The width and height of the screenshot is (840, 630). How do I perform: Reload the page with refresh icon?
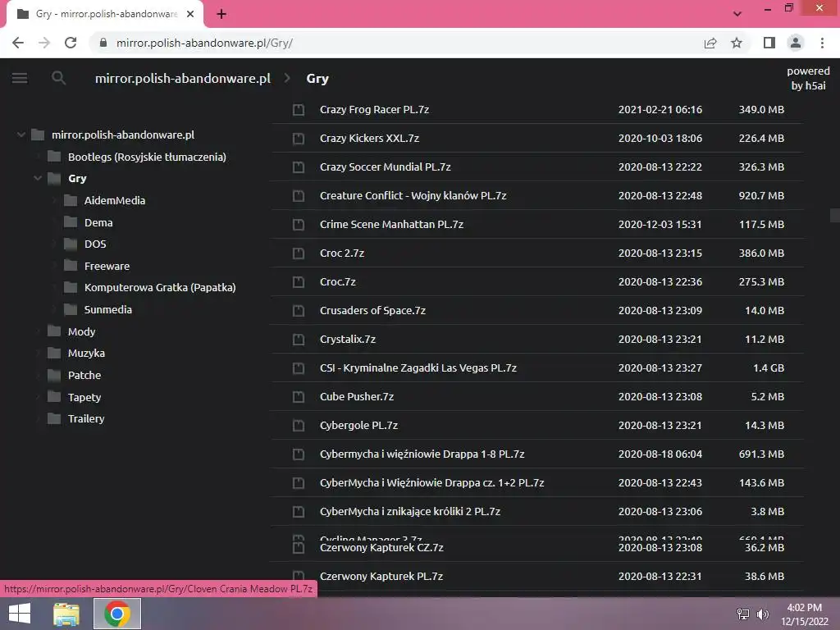click(71, 43)
